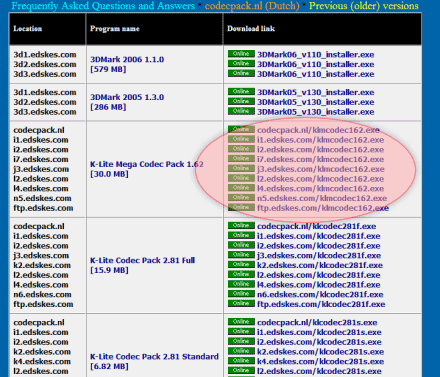Click Online badge beside i1.edskes.com/klcodec281s.exe
The image size is (440, 377).
241,332
